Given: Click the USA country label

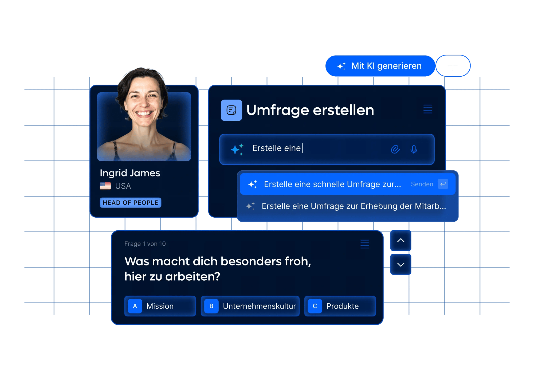Looking at the screenshot, I should tap(123, 186).
